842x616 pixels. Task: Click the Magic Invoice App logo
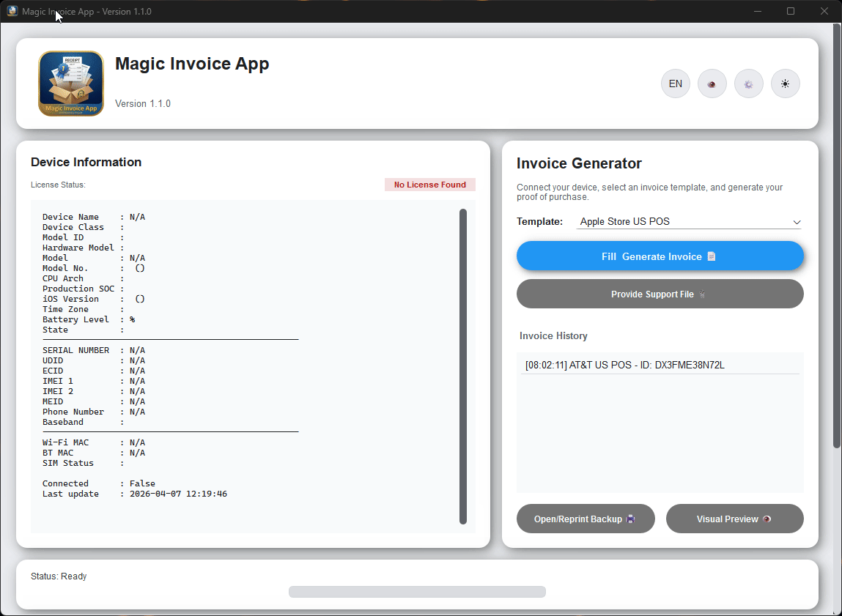pyautogui.click(x=71, y=84)
